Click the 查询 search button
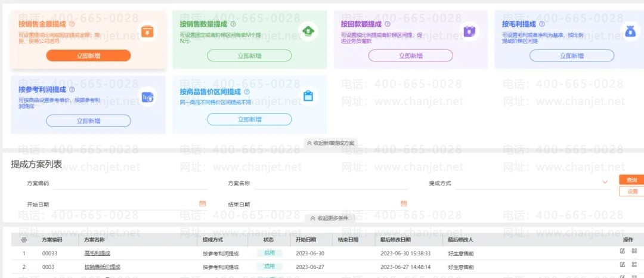Screen dimensions: 644x278 coord(631,180)
